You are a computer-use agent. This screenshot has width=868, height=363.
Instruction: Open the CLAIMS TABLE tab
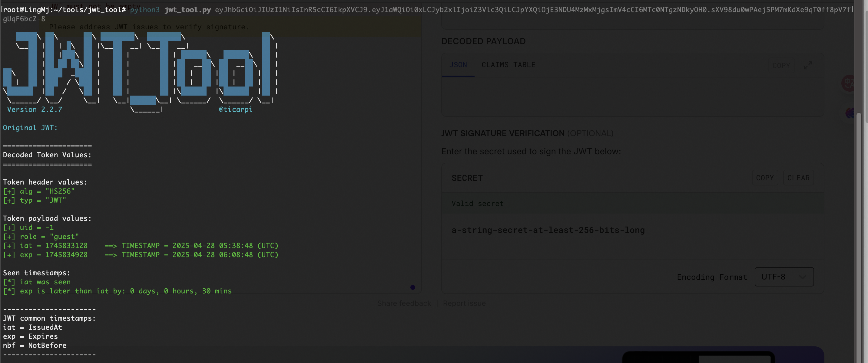point(508,65)
